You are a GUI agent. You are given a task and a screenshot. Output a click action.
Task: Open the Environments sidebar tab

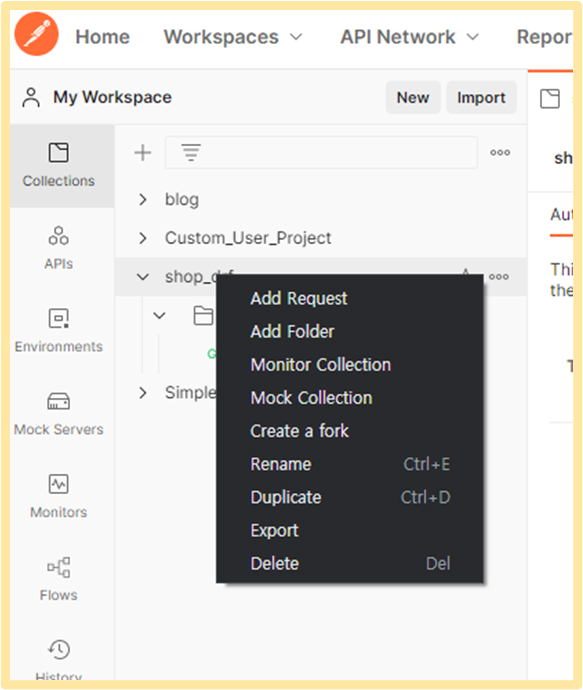59,331
